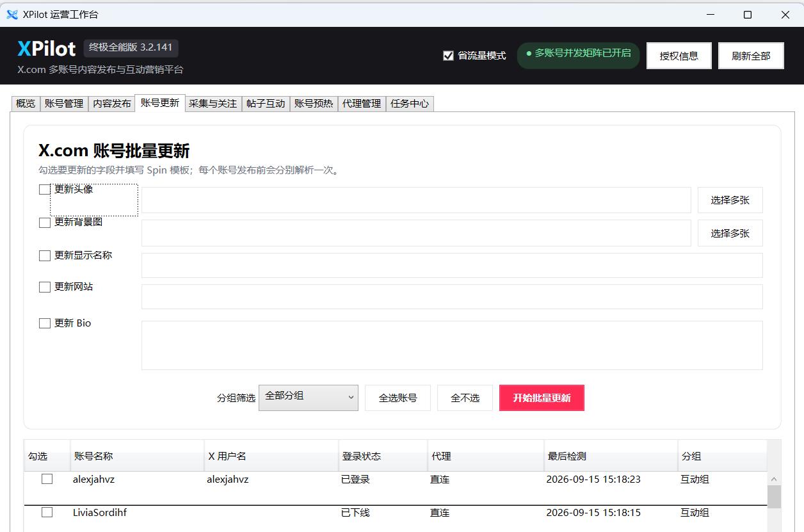Click the LiviaSordihf account name
Viewport: 804px width, 532px height.
100,512
